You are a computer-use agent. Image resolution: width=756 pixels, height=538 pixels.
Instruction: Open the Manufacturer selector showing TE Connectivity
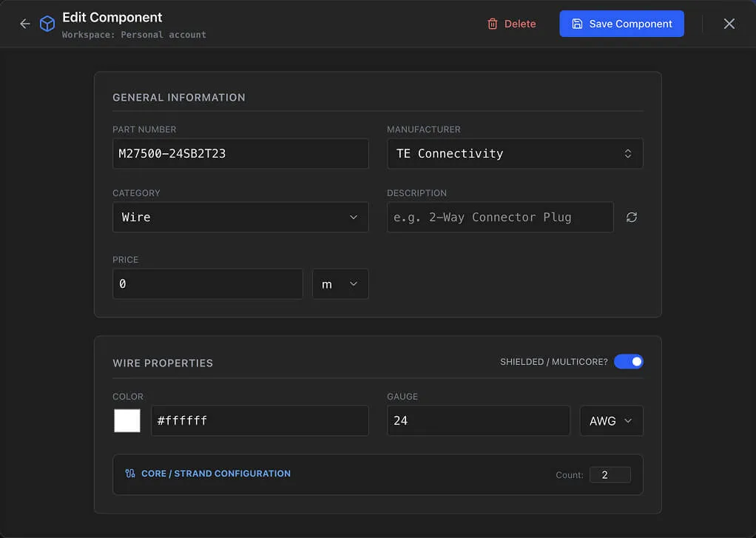515,153
